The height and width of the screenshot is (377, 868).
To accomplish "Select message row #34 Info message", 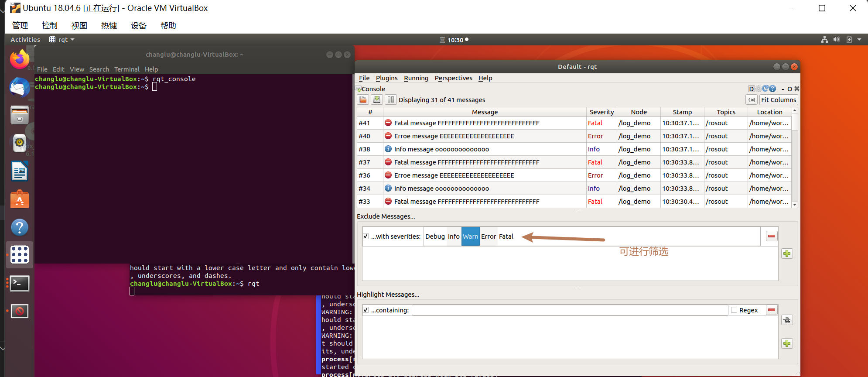I will [x=574, y=188].
